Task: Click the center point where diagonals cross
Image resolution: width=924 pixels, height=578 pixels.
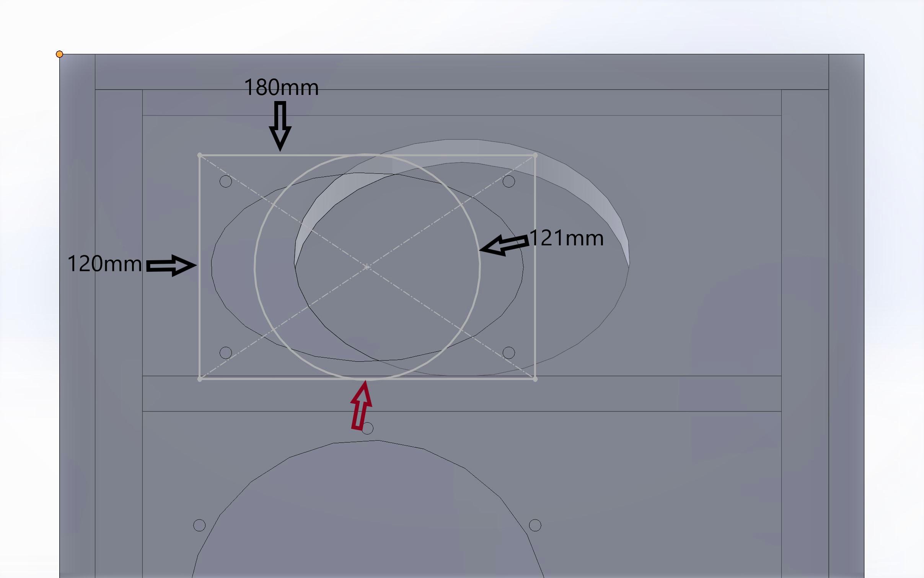Action: (x=367, y=267)
